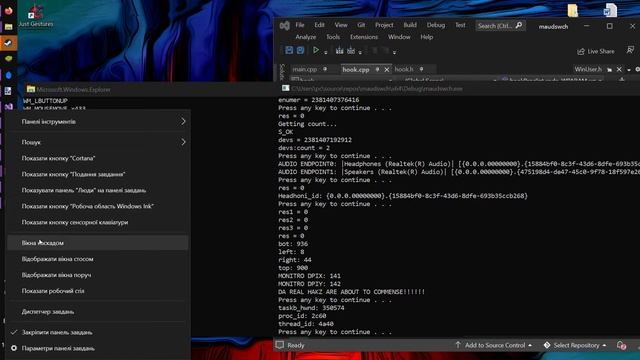Click the gear icon for taskbar settings

click(x=14, y=348)
